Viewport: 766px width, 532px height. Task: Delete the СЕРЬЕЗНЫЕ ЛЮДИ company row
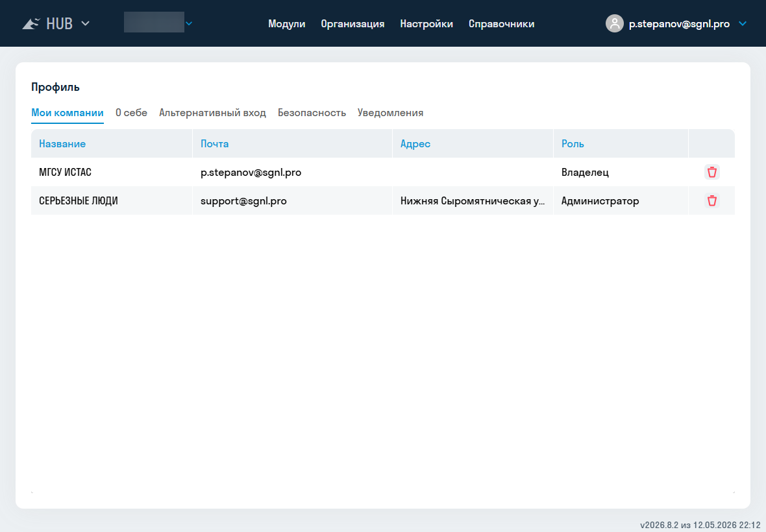[711, 200]
